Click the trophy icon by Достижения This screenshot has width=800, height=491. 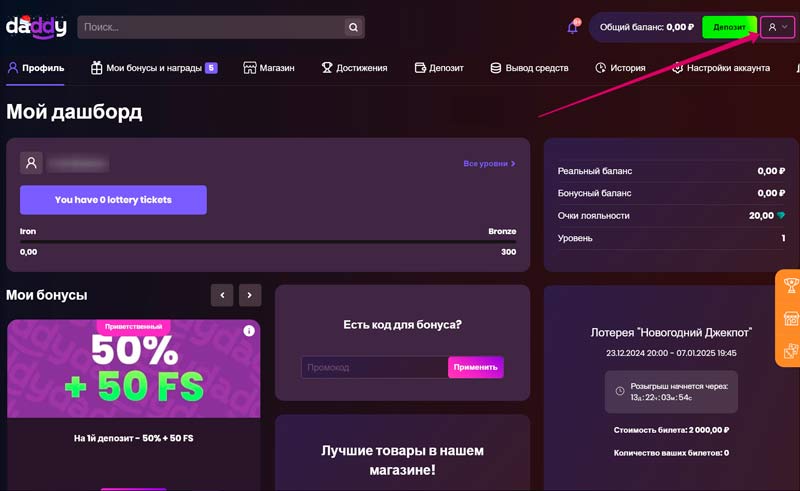327,67
